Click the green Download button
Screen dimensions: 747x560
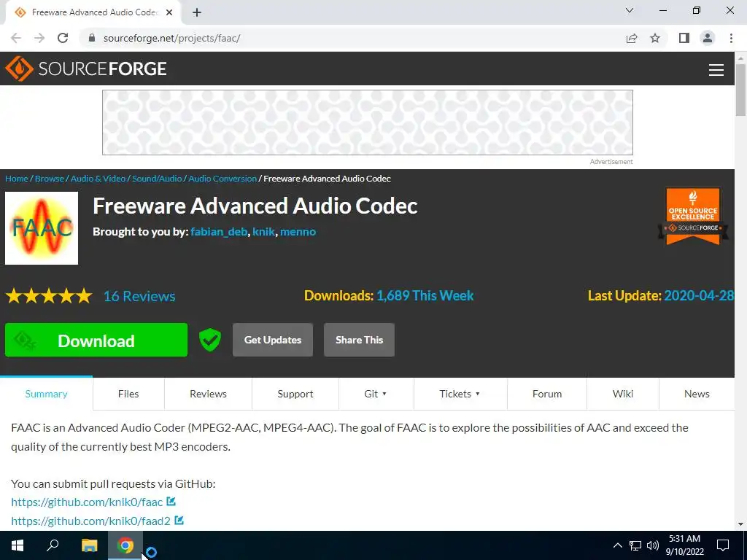point(96,340)
